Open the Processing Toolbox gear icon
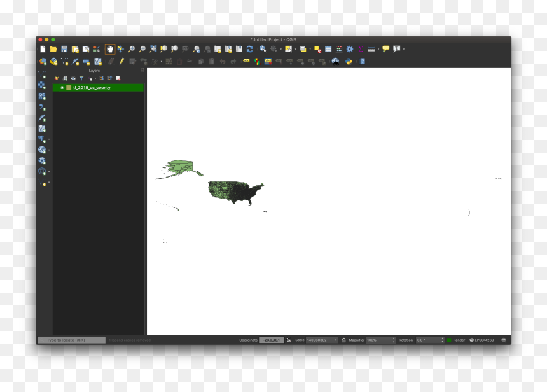547x392 pixels. coord(350,49)
